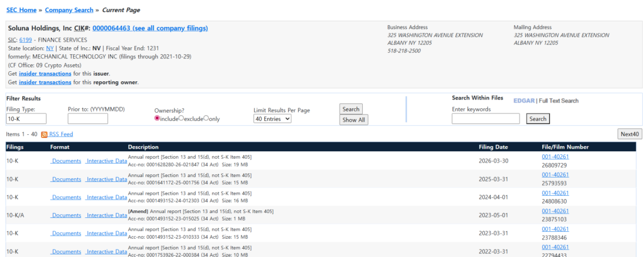Open Documents for 2024-04-01 10-K filing
The height and width of the screenshot is (257, 644).
coord(65,197)
